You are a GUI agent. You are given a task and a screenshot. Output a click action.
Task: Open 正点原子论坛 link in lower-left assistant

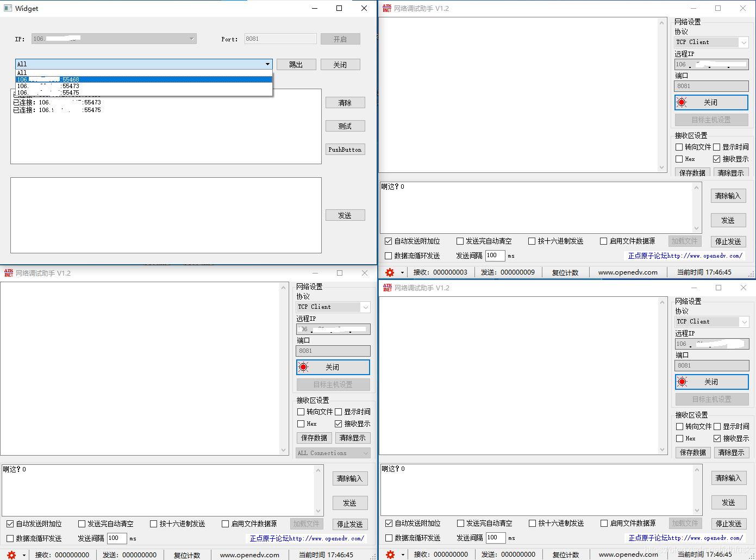(307, 538)
